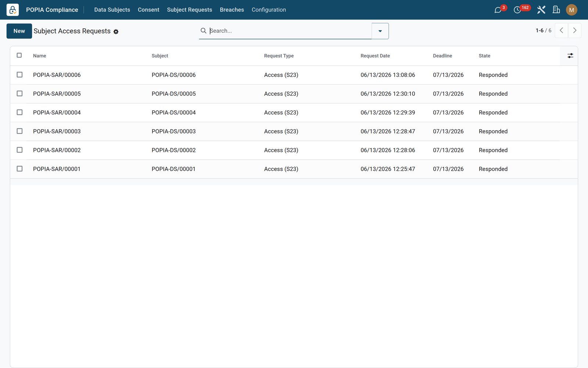Open record POPIA-SAR/00005
Viewport: 588px width, 368px height.
[x=57, y=94]
